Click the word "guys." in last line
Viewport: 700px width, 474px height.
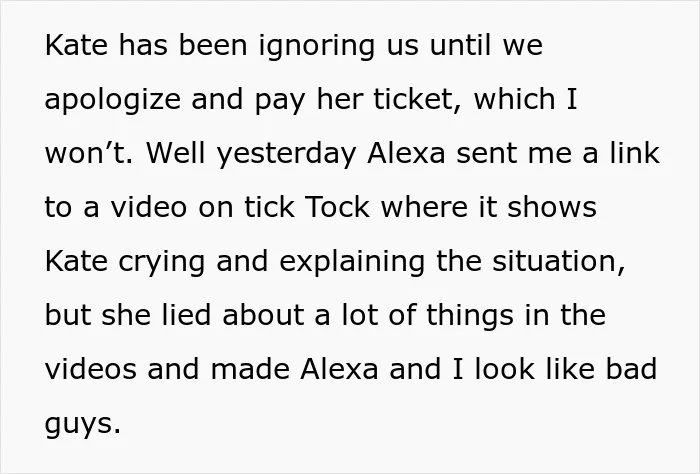(83, 425)
